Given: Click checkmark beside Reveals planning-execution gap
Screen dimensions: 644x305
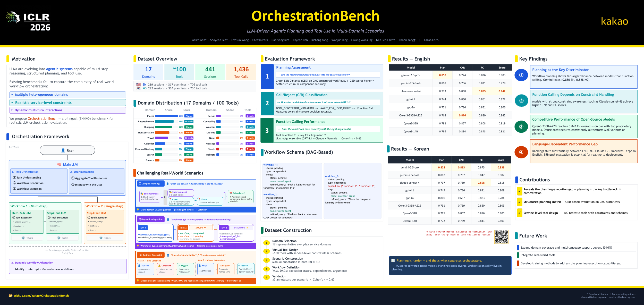Looking at the screenshot, I should (x=520, y=191).
